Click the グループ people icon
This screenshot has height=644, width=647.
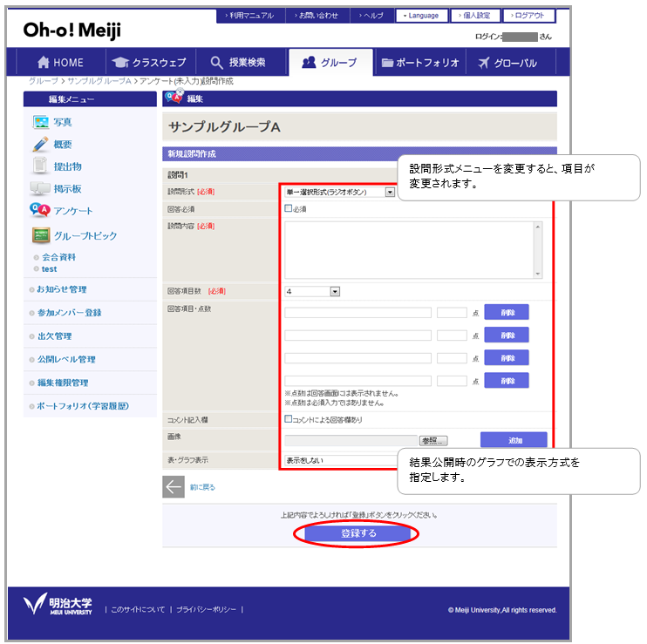pos(309,62)
